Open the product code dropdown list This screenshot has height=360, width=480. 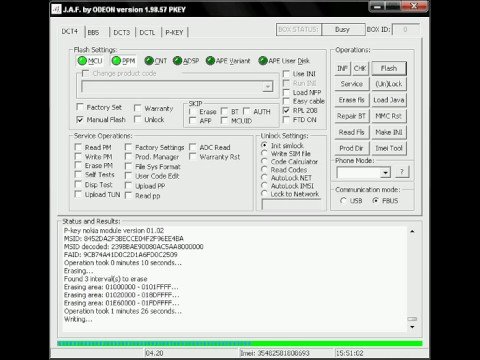coord(267,87)
